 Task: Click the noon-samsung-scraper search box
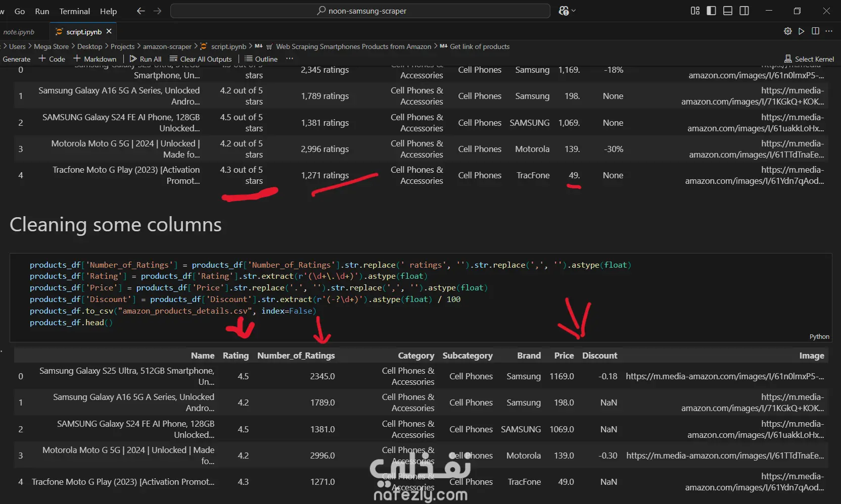coord(360,11)
